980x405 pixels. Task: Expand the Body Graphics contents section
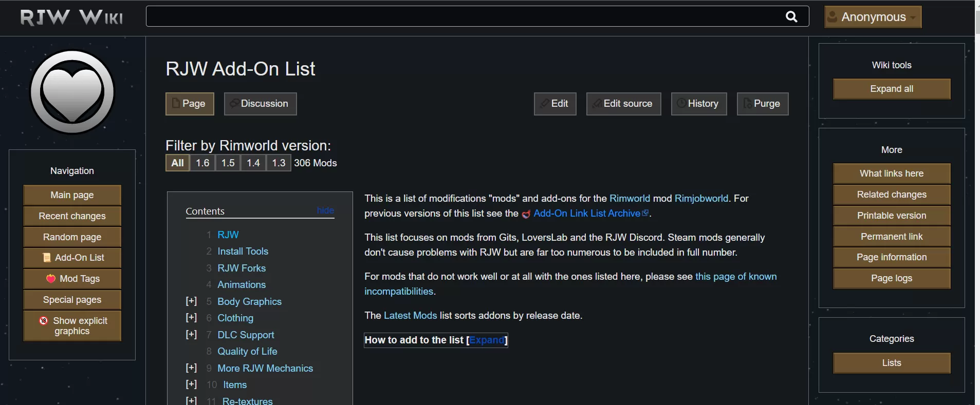191,301
